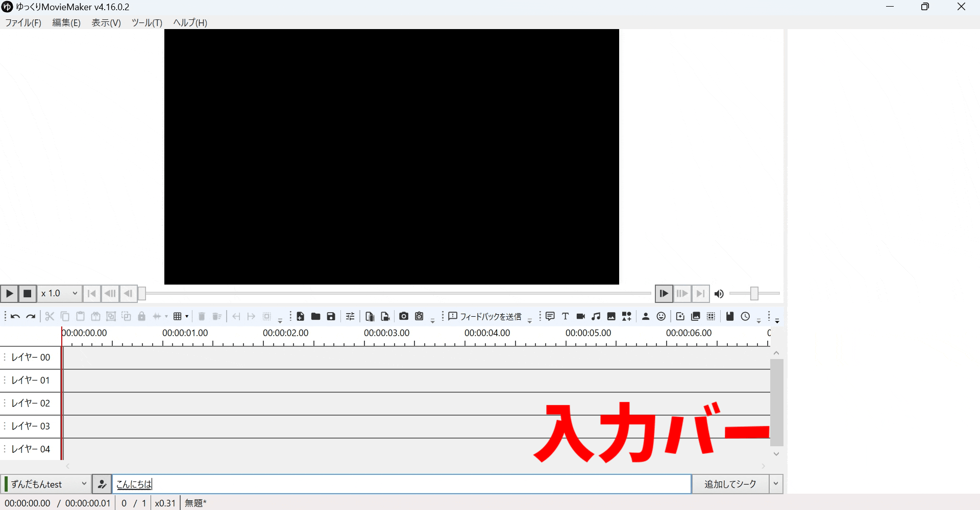The height and width of the screenshot is (510, 980).
Task: Add an audio item music note icon
Action: [596, 317]
